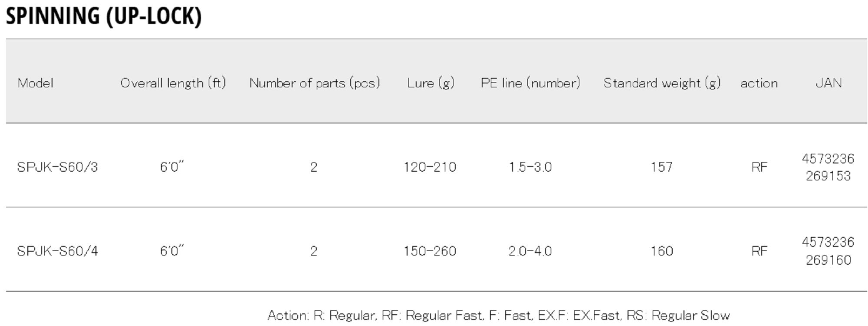Click the Standard weight (g) header

[x=662, y=83]
